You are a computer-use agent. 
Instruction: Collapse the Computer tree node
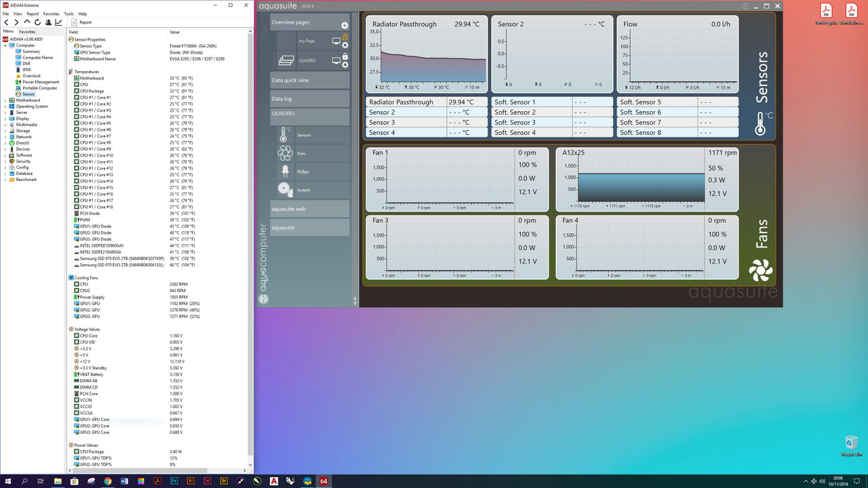click(x=5, y=45)
